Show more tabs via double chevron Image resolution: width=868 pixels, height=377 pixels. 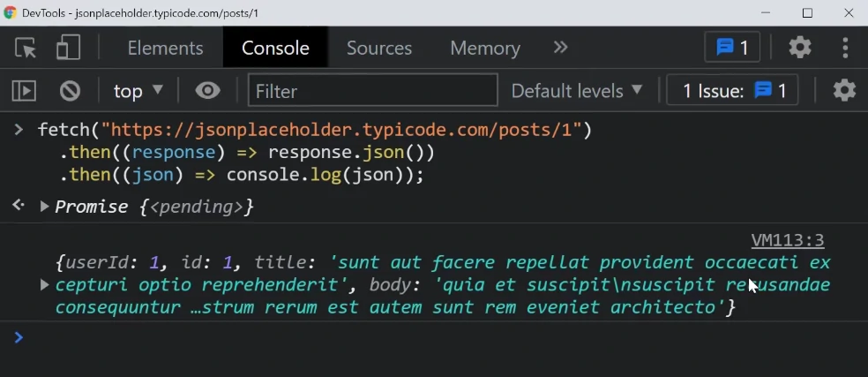560,48
